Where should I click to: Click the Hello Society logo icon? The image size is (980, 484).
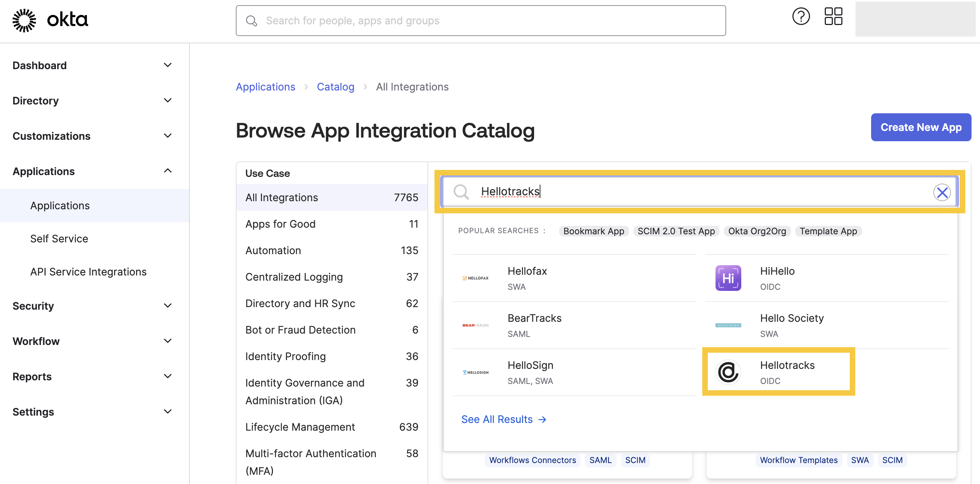click(728, 325)
